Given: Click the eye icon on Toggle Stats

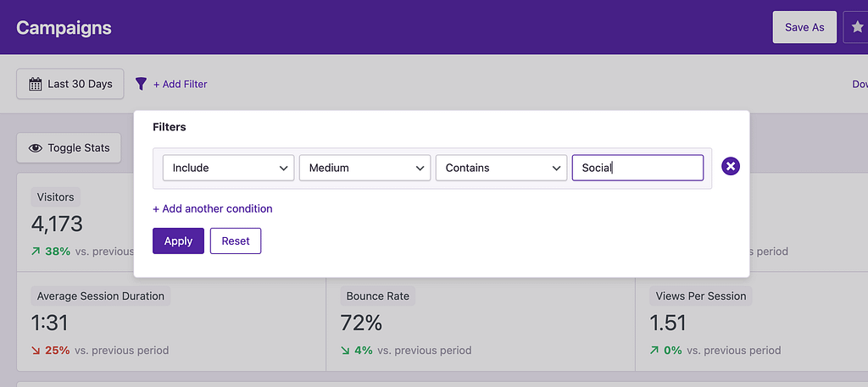Looking at the screenshot, I should pos(36,147).
